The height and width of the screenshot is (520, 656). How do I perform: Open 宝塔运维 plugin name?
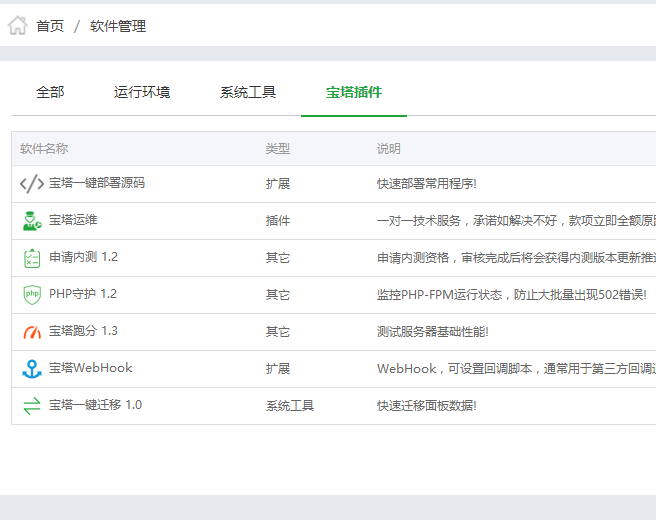pos(73,220)
